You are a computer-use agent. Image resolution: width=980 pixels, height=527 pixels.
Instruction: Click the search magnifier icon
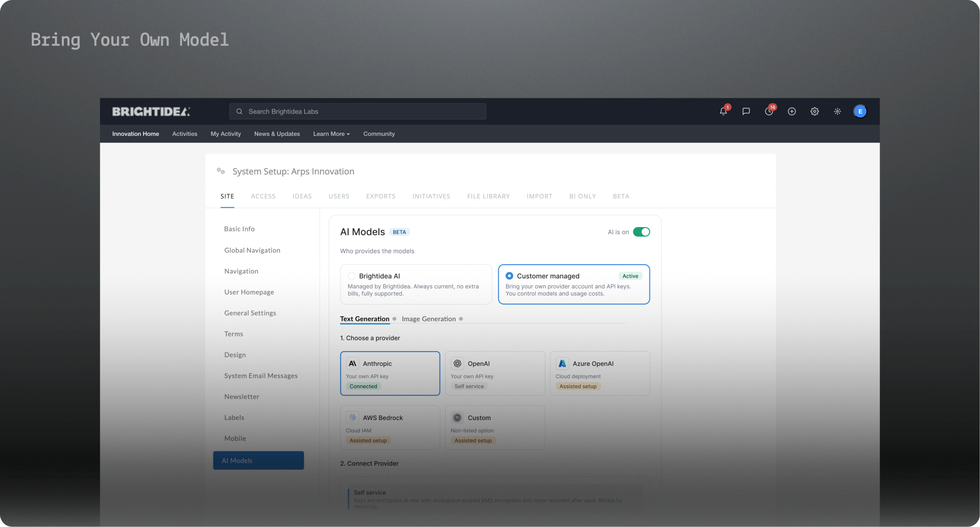[x=240, y=112]
